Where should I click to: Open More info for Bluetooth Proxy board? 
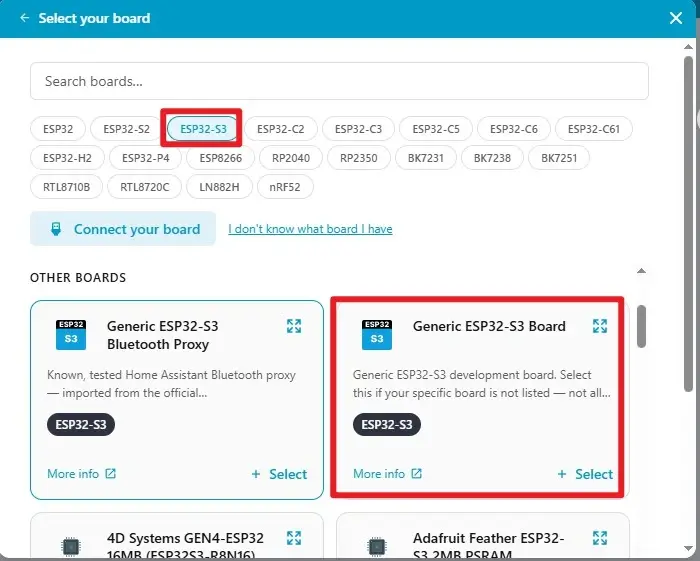[81, 474]
